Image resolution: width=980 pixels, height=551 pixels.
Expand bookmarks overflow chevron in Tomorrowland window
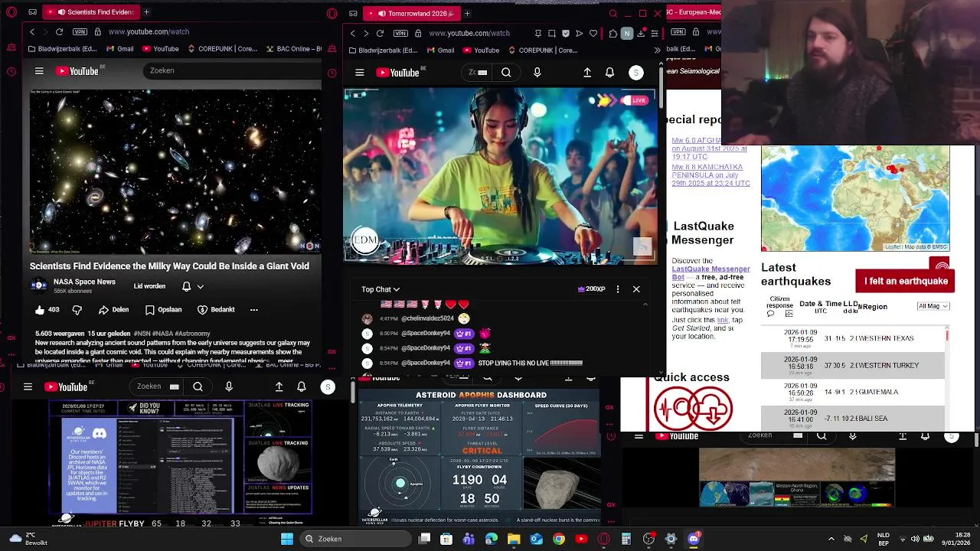click(657, 51)
